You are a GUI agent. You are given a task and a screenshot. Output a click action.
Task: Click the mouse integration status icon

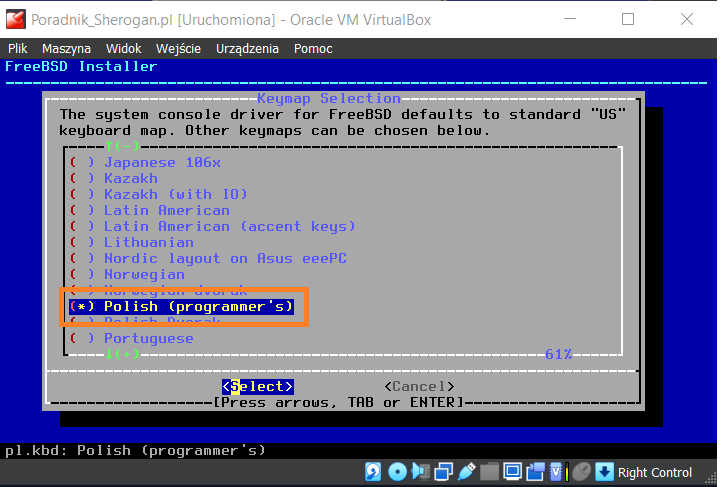580,472
